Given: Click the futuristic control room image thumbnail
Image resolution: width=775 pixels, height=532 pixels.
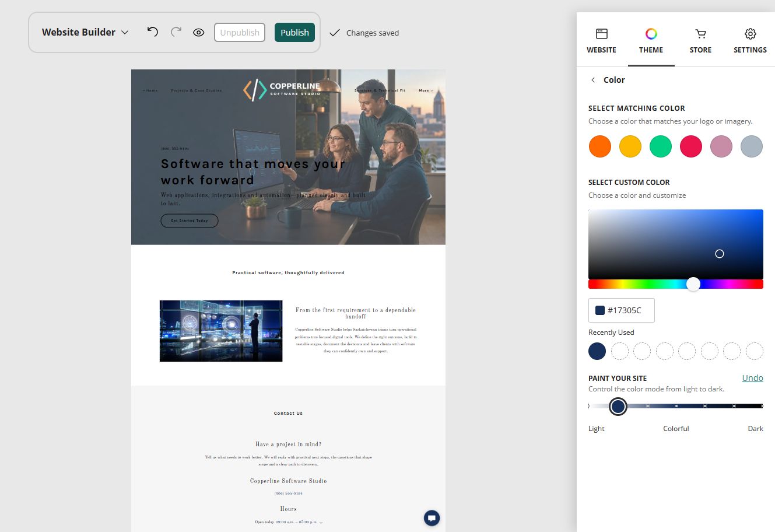Looking at the screenshot, I should (x=221, y=331).
